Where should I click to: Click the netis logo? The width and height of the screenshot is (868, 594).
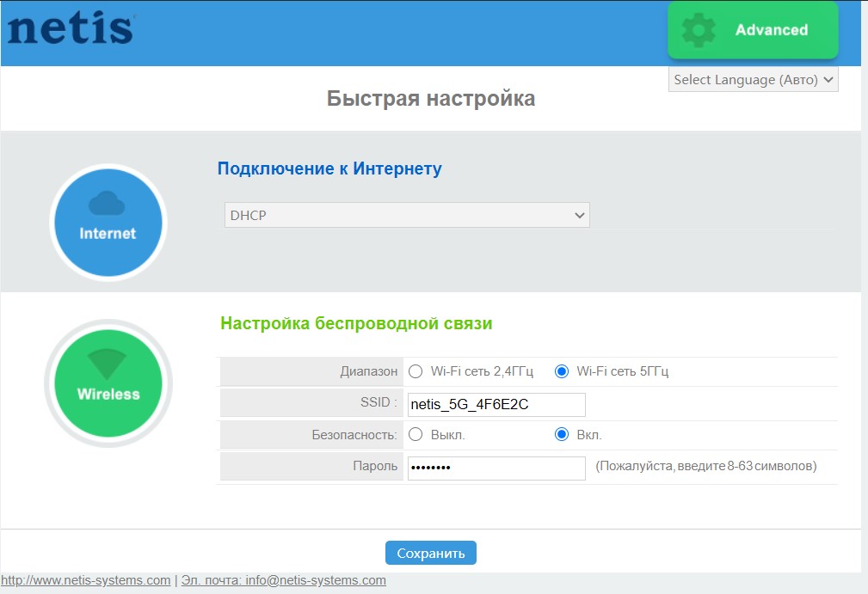[x=71, y=28]
